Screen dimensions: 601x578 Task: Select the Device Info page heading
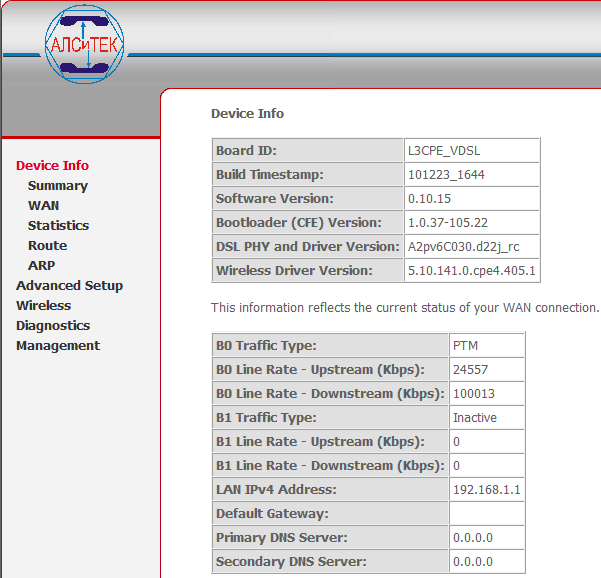pyautogui.click(x=248, y=113)
